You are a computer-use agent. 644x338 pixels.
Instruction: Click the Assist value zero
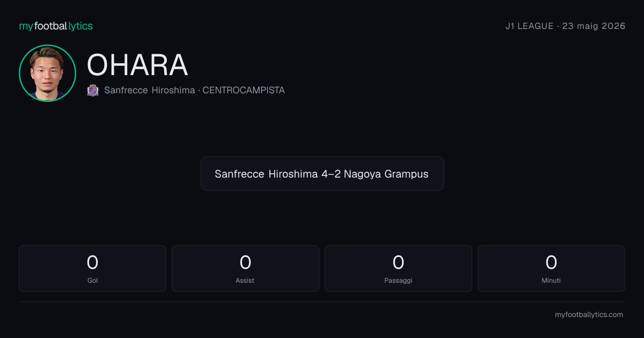(x=245, y=262)
